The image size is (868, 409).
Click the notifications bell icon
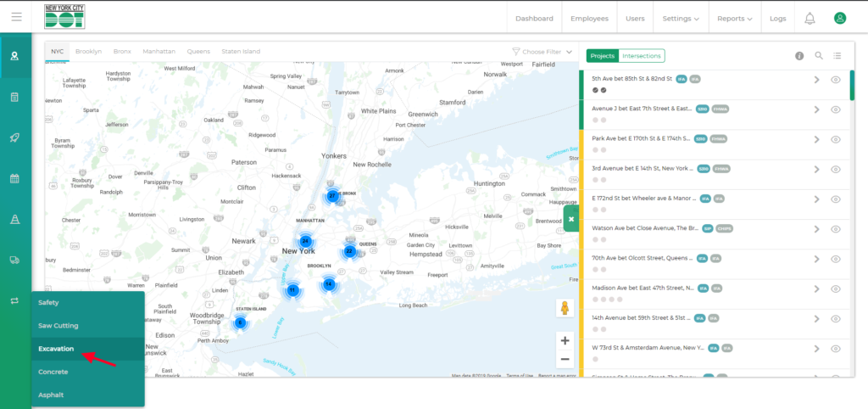click(810, 18)
